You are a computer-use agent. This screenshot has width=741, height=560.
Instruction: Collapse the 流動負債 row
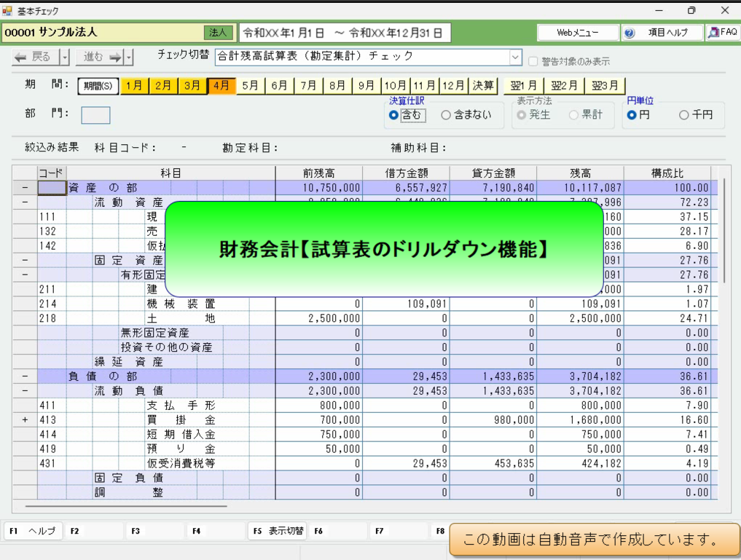pos(25,391)
